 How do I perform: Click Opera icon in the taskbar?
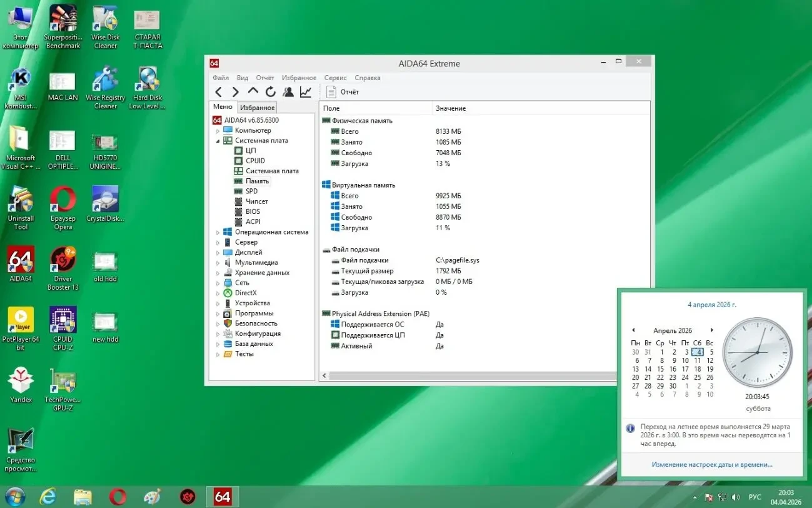pyautogui.click(x=118, y=497)
